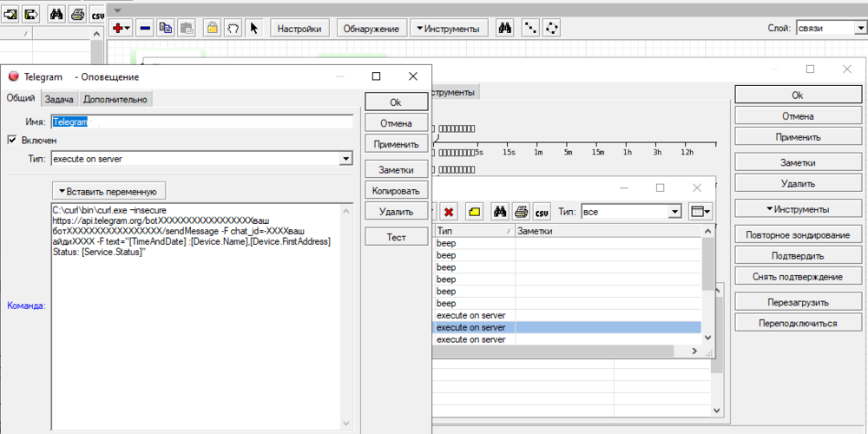868x434 pixels.
Task: Click the red plus add icon in map toolbar
Action: pos(117,28)
